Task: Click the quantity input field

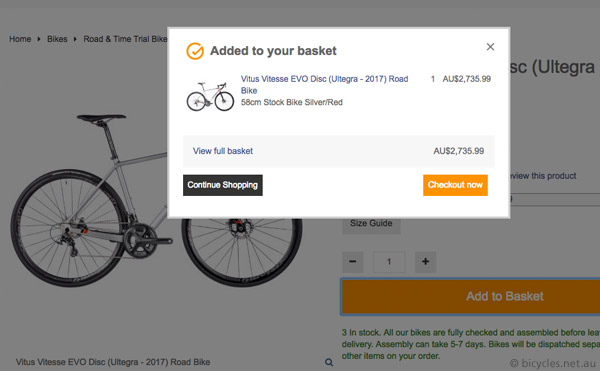Action: pyautogui.click(x=389, y=262)
